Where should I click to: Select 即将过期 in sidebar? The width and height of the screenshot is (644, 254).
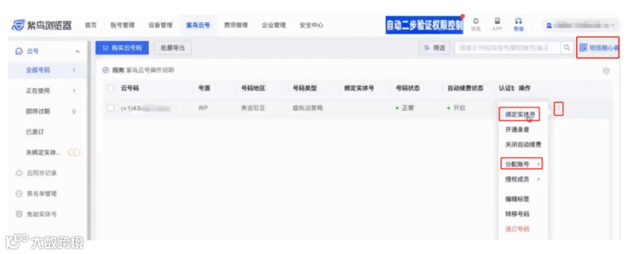tap(38, 111)
